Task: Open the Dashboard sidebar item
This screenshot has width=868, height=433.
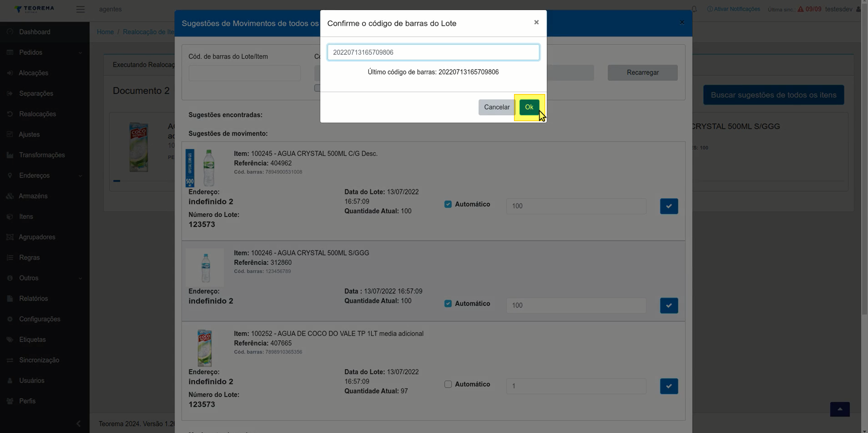Action: 35,32
